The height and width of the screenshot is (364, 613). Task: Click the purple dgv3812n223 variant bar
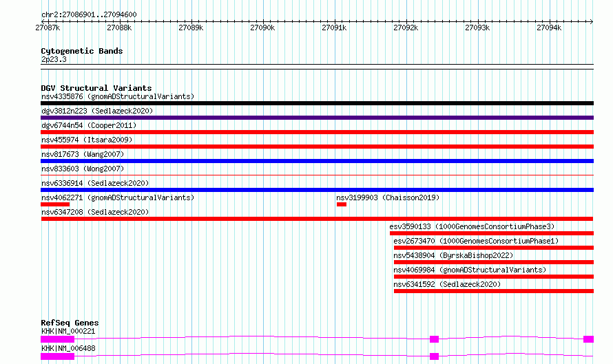pos(317,118)
